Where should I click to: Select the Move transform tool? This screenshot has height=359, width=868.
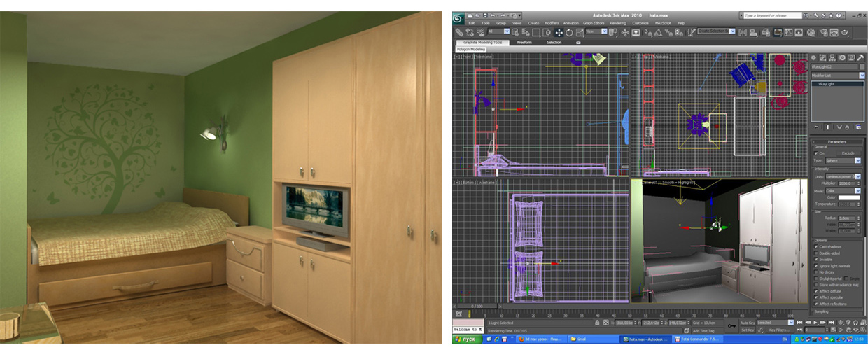[559, 32]
